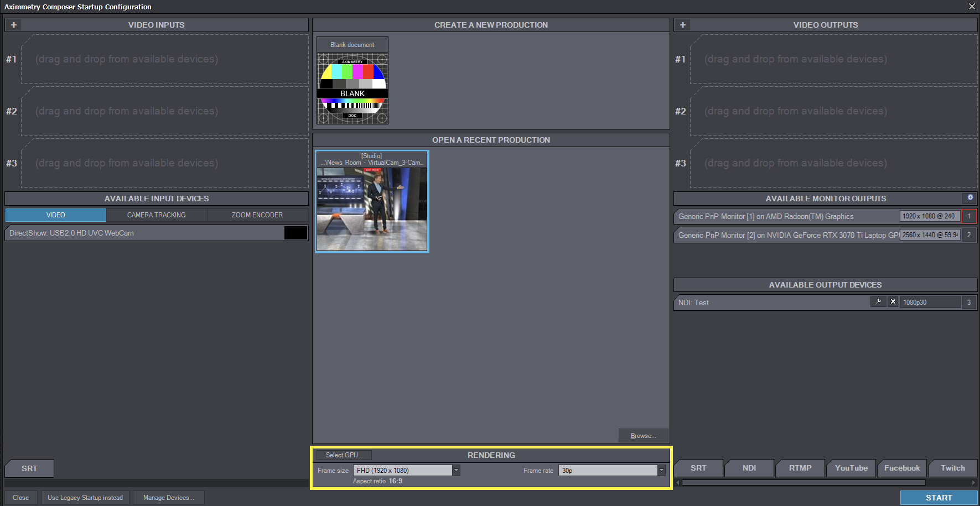Open NDI Test settings wrench icon
This screenshot has height=506, width=980.
click(x=878, y=302)
